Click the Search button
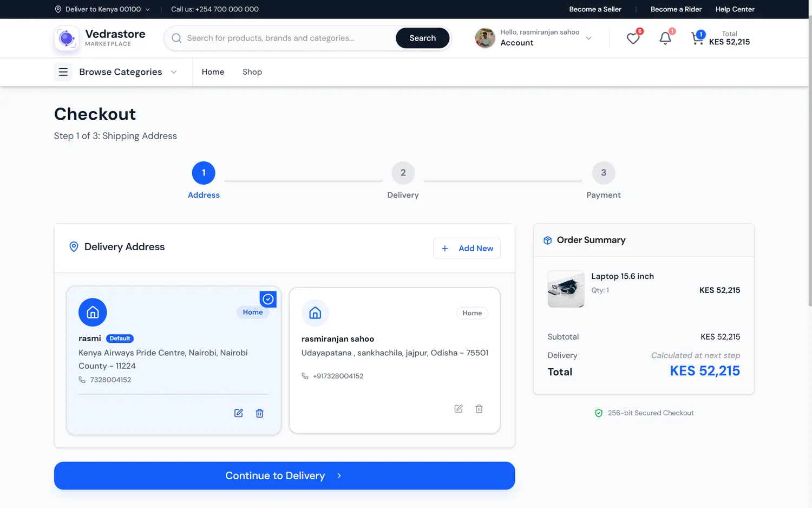The height and width of the screenshot is (508, 812). [x=423, y=38]
